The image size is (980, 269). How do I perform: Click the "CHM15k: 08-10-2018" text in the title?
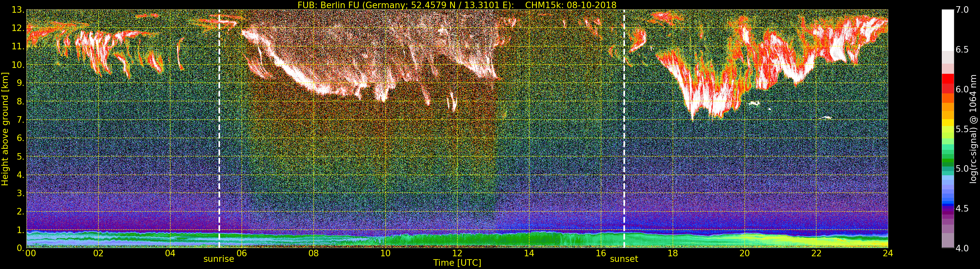click(x=570, y=5)
